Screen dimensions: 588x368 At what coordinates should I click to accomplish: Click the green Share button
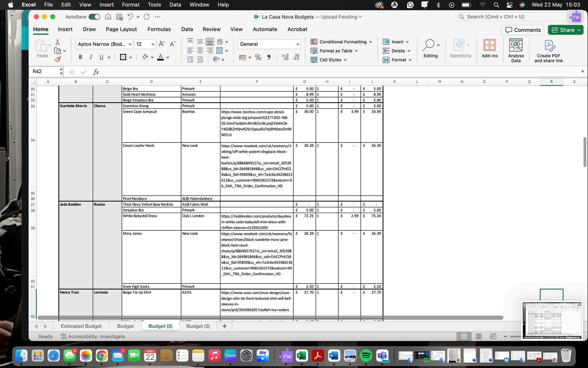(x=565, y=30)
